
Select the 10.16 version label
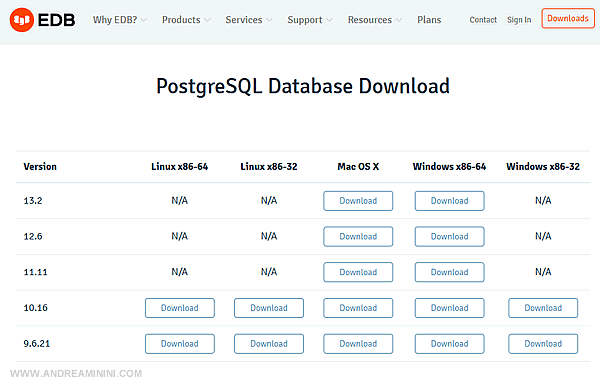[x=35, y=308]
